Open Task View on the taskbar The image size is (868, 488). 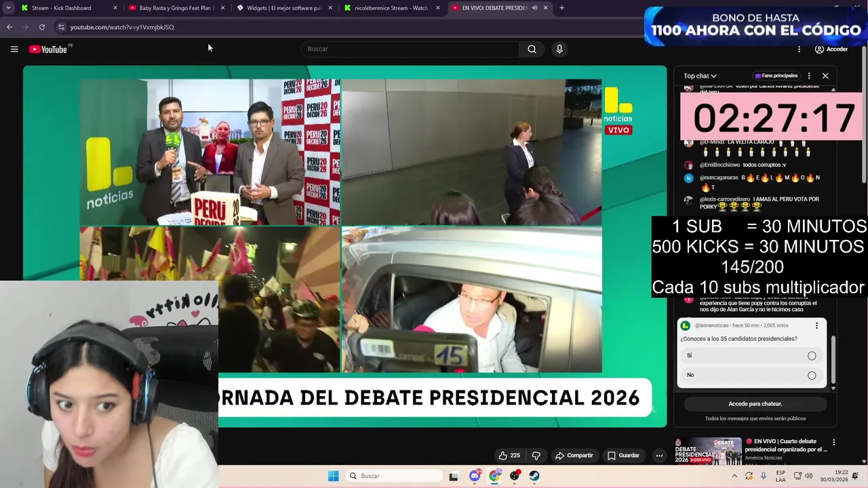[454, 476]
